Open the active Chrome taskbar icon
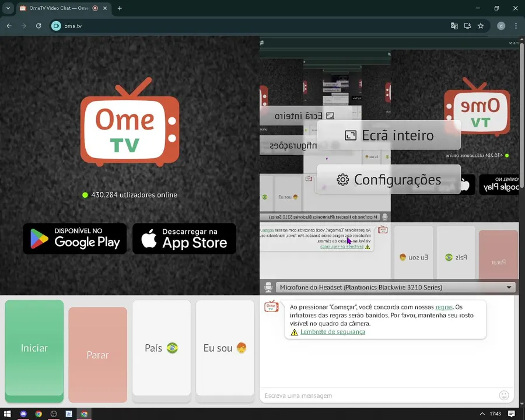This screenshot has width=525, height=420. click(84, 414)
